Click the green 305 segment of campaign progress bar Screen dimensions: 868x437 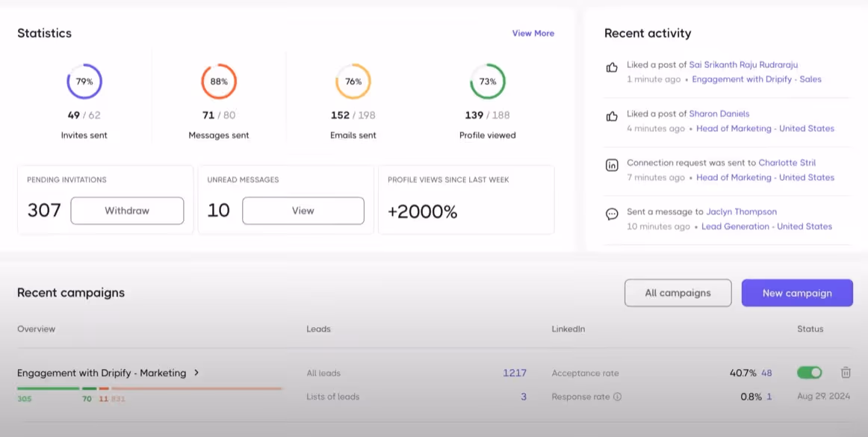pyautogui.click(x=48, y=388)
